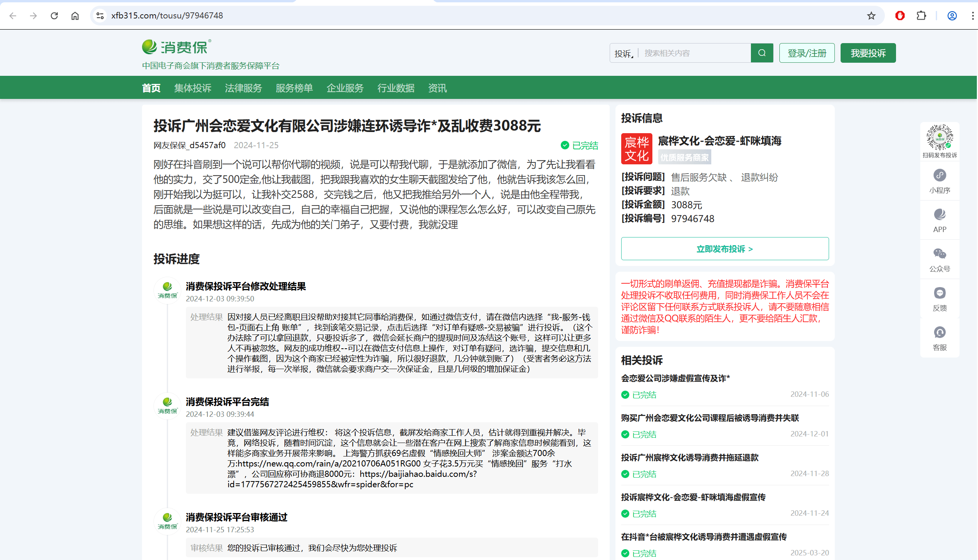Open the 扫码发布投诉 QR code
Screen dimensions: 978x560
point(940,137)
